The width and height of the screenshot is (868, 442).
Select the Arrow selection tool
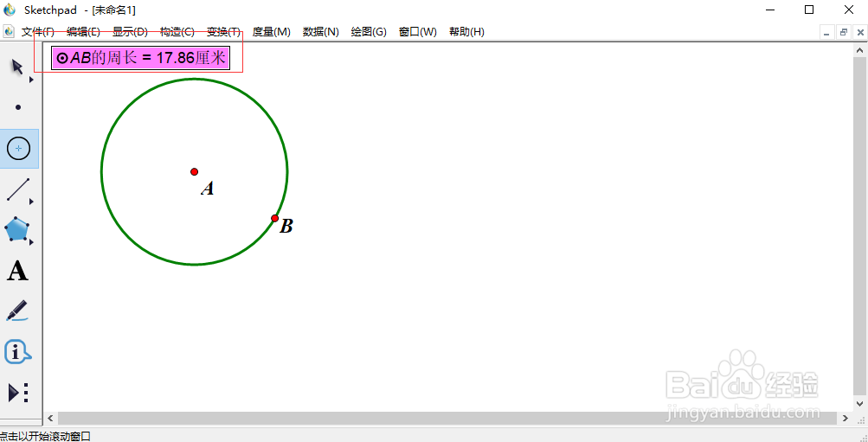coord(17,67)
